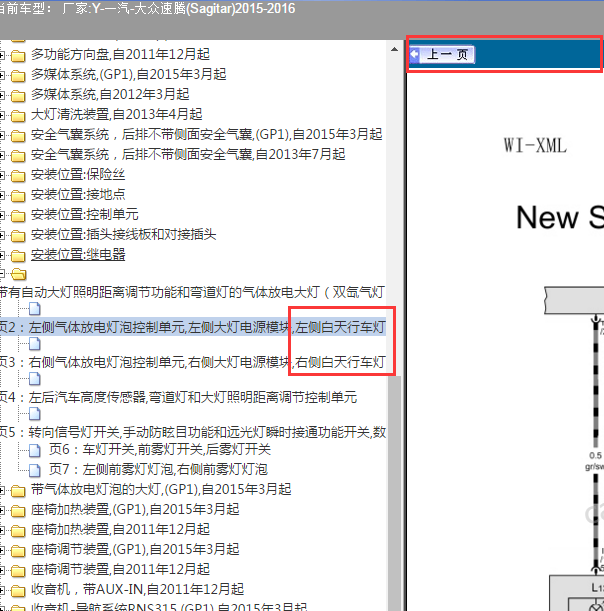Screen dimensions: 604x611
Task: Select 座椅加热装置,(GP1),自2015年3月起 label
Action: [x=135, y=509]
